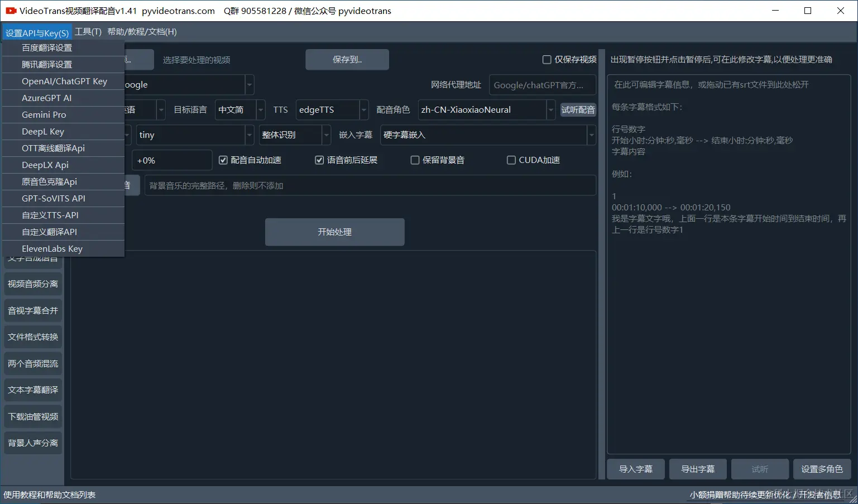Open 百度翻译设置 menu entry
The image size is (858, 504).
(x=63, y=48)
